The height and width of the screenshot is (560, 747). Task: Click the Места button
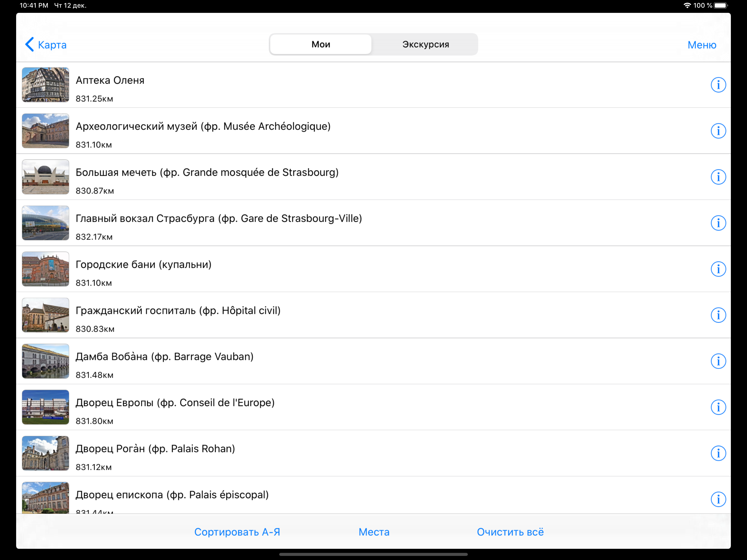point(374,532)
